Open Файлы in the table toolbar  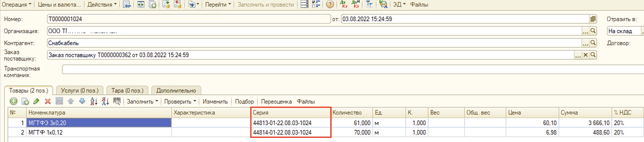[306, 101]
